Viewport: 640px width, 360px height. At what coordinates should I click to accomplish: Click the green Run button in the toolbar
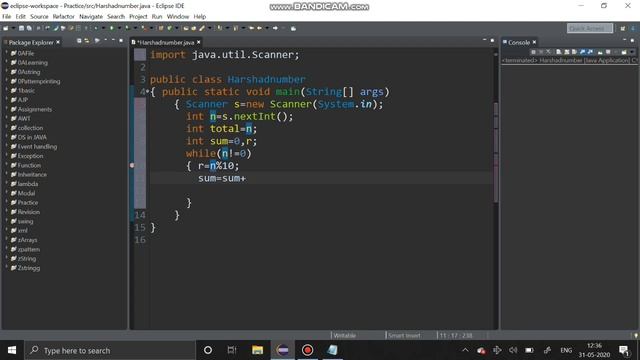pyautogui.click(x=111, y=28)
